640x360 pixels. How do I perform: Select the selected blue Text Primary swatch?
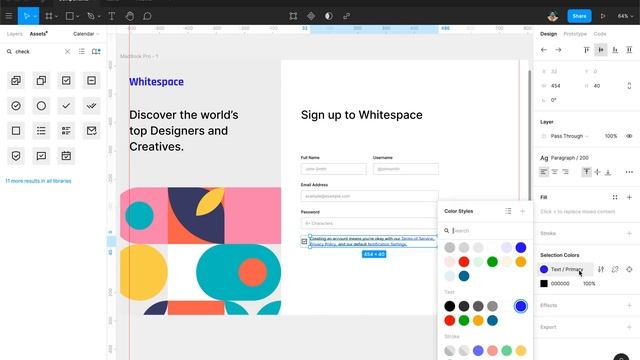coord(520,306)
